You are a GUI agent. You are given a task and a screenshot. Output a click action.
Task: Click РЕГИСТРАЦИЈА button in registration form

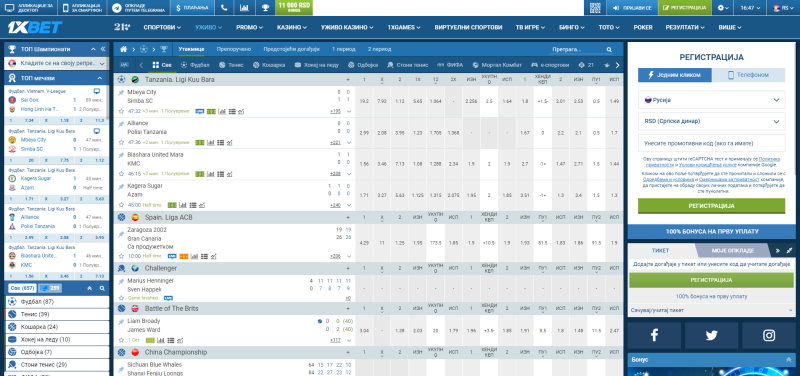(x=711, y=206)
